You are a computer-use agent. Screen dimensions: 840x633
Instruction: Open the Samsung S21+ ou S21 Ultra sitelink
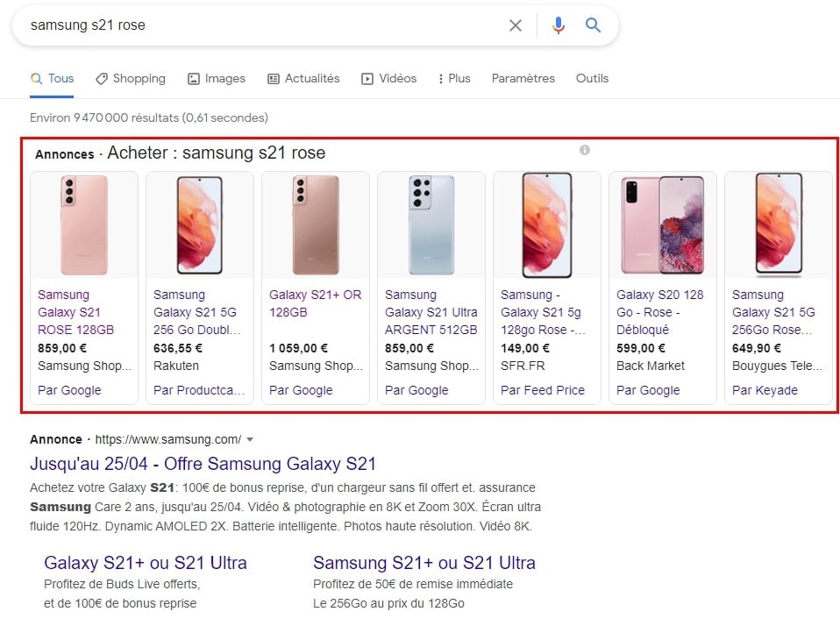(424, 563)
